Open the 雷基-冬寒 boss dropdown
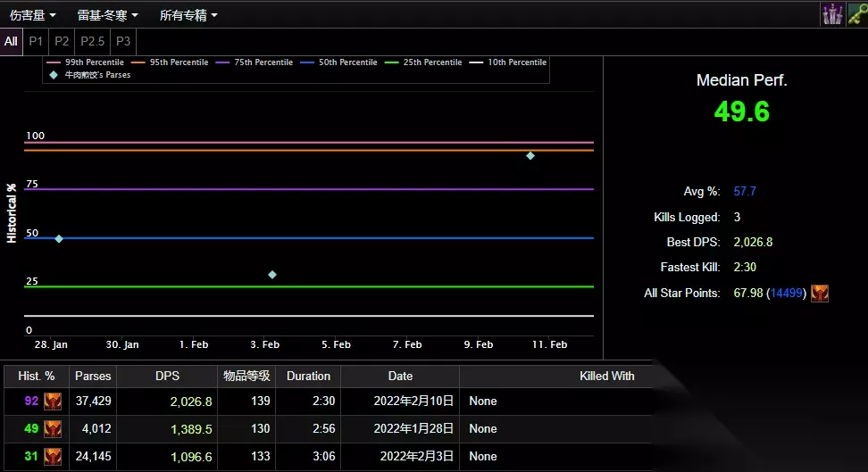Viewport: 868px width, 472px height. tap(107, 15)
